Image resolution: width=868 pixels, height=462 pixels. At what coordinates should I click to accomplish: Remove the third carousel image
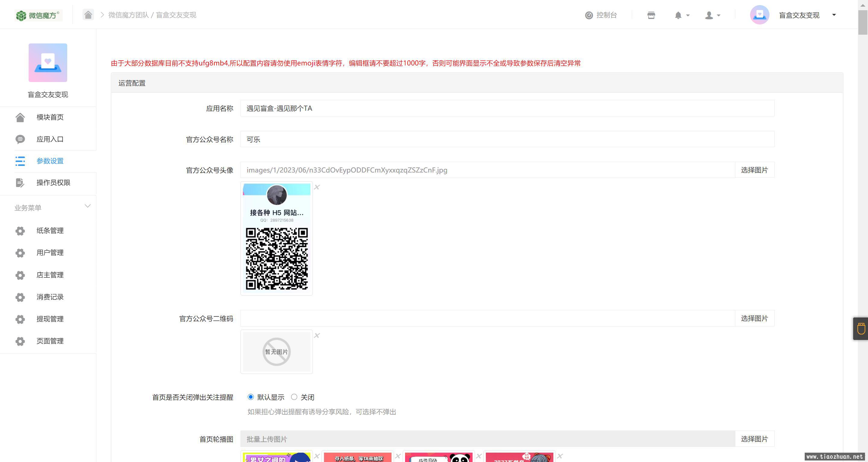(479, 456)
